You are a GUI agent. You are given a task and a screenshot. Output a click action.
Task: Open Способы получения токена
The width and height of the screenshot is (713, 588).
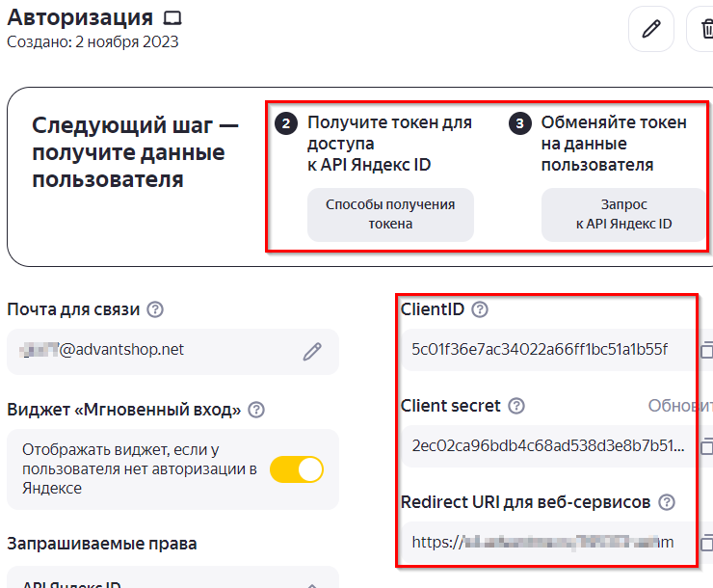[390, 214]
